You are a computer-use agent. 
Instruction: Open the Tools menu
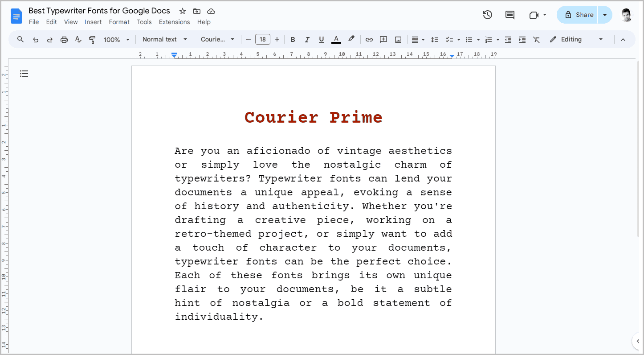tap(144, 22)
